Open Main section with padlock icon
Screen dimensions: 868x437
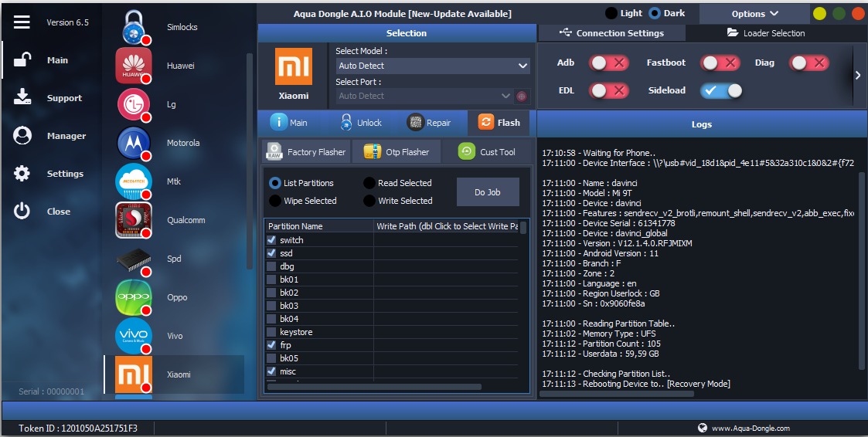pos(22,59)
